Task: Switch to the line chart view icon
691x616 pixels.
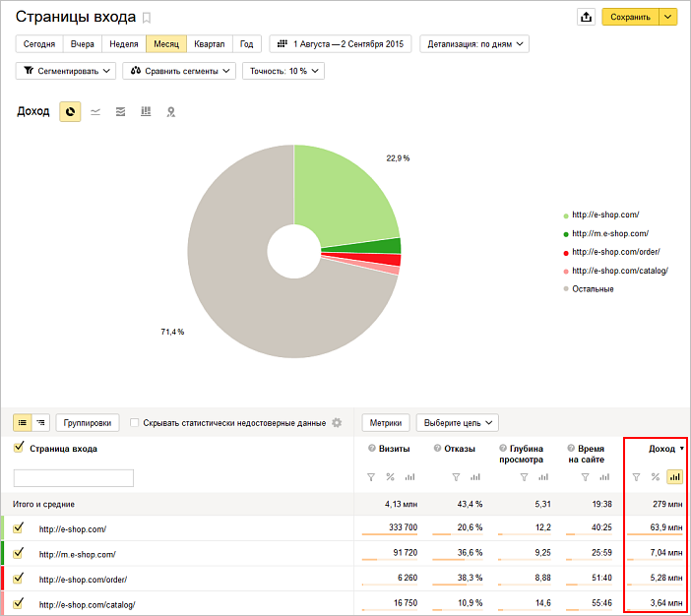Action: (x=95, y=112)
